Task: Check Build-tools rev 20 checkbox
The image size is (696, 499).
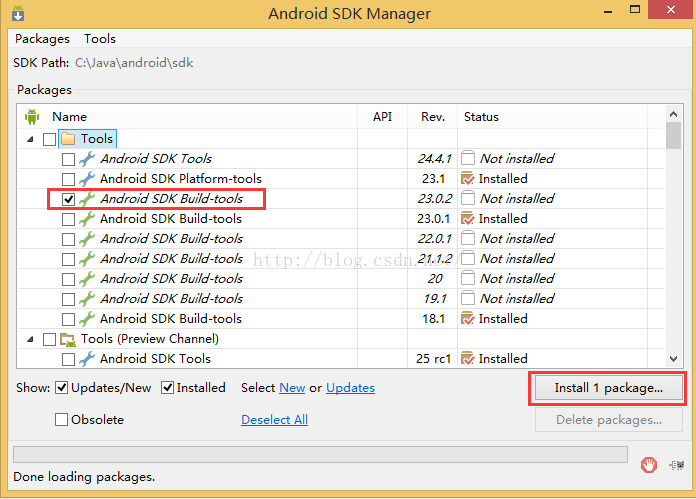Action: point(68,279)
